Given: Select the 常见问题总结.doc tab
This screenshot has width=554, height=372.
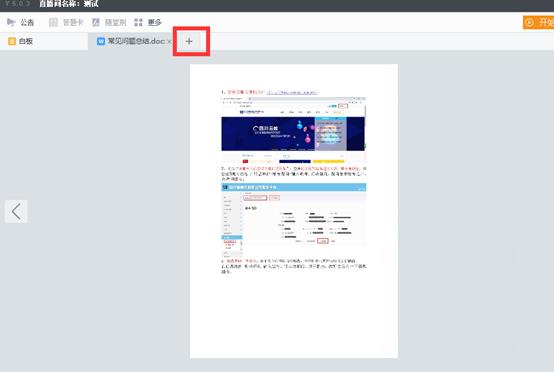Looking at the screenshot, I should pos(131,41).
